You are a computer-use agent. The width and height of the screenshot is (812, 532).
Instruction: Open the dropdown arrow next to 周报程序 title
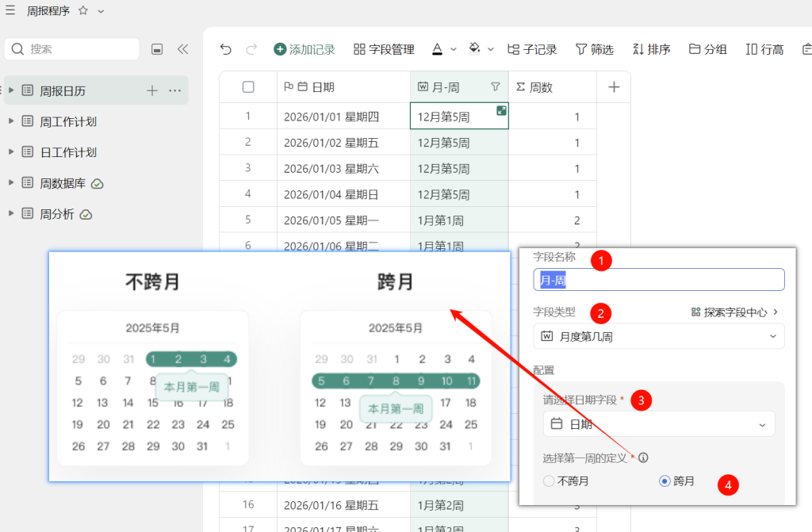(101, 11)
